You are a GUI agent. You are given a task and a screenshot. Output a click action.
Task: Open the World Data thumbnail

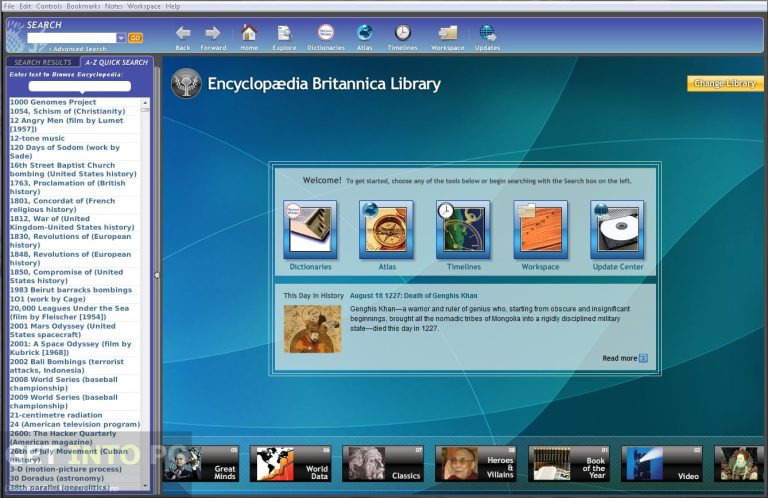tap(290, 464)
